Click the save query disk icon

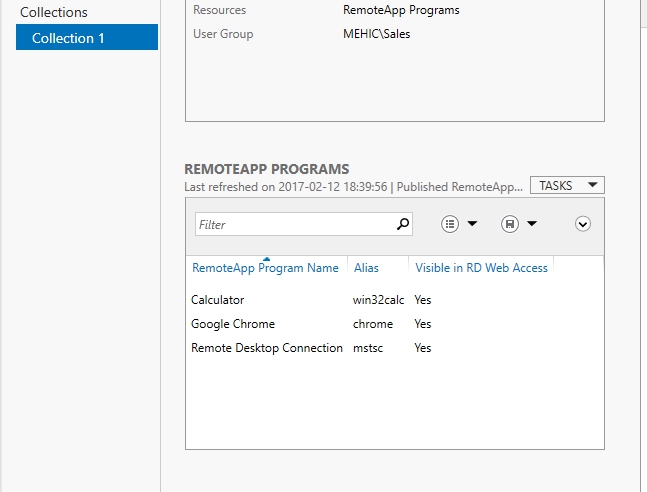click(x=510, y=224)
